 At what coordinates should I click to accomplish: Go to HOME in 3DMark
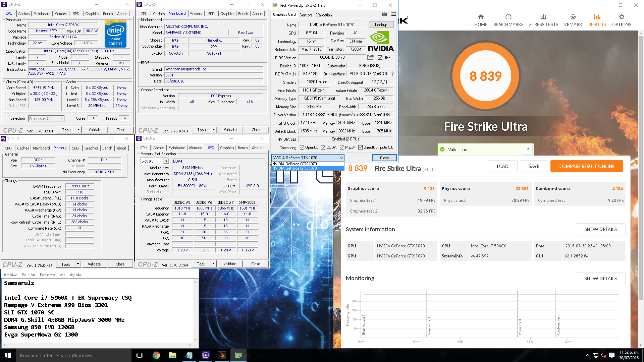click(481, 20)
